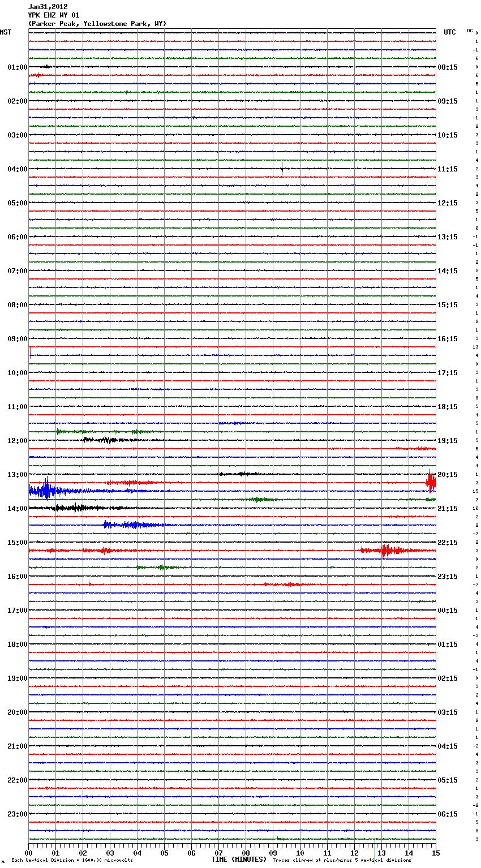Select the 01:00 MST time label
481x868 pixels.
[18, 67]
